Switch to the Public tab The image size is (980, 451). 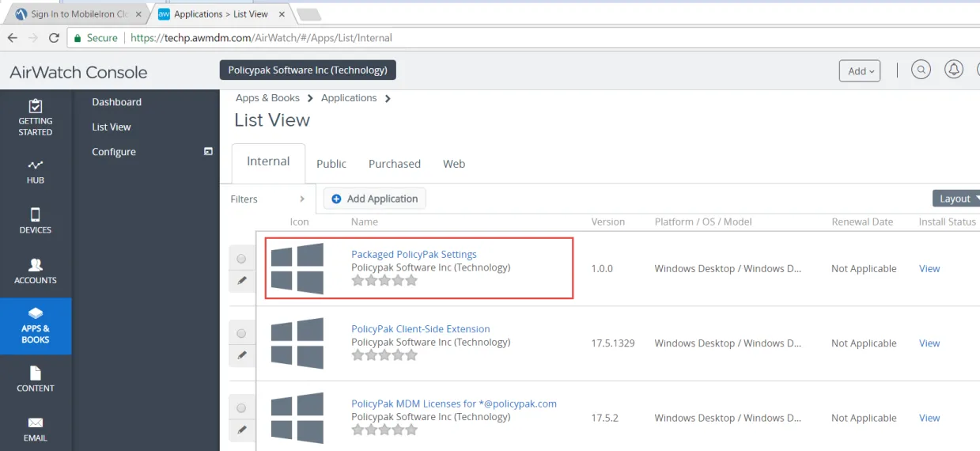[x=331, y=164]
